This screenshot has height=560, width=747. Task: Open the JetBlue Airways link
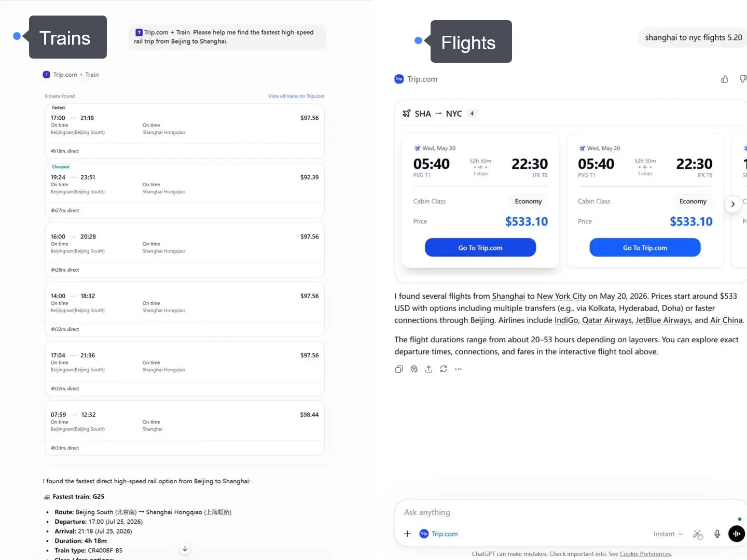tap(663, 320)
